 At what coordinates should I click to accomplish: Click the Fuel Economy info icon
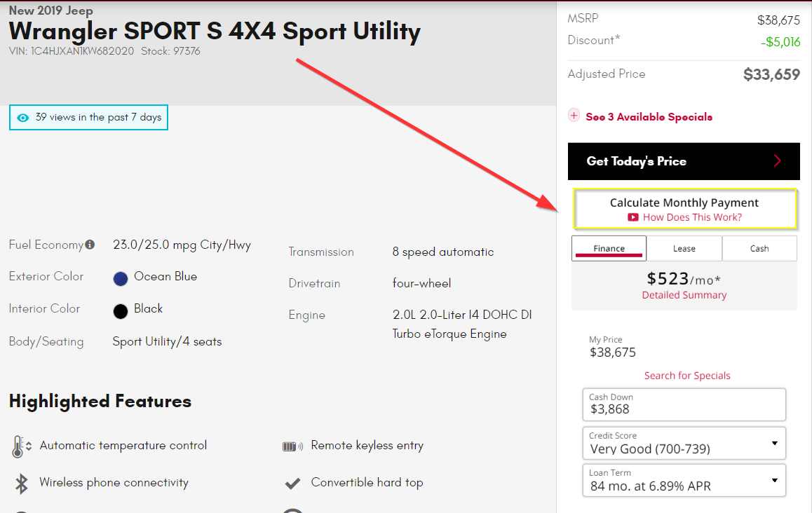(90, 245)
